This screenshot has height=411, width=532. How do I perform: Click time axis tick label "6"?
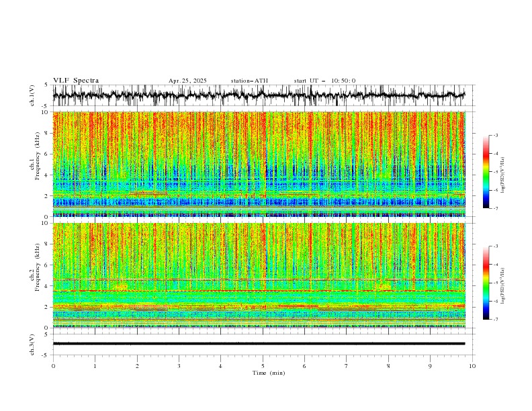coord(304,366)
